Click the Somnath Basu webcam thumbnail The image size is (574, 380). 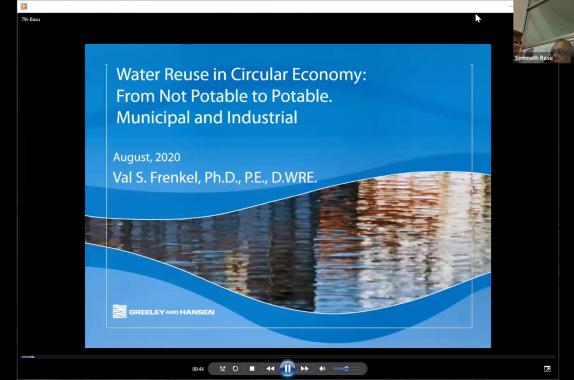coord(543,32)
